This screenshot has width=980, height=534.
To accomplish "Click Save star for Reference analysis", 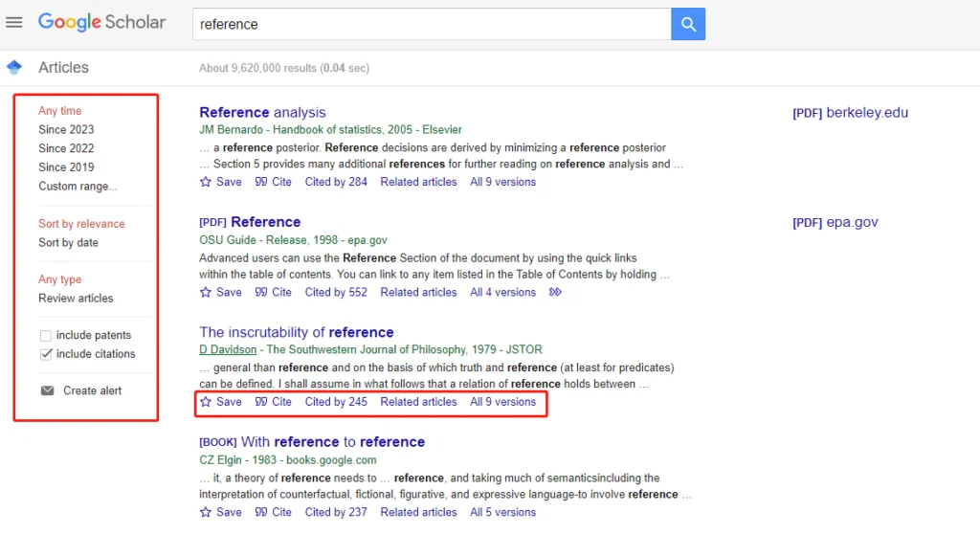I will click(206, 182).
